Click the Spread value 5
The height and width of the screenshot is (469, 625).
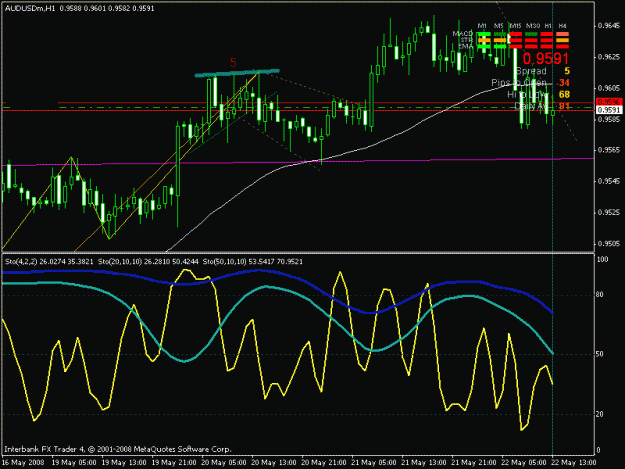click(567, 71)
